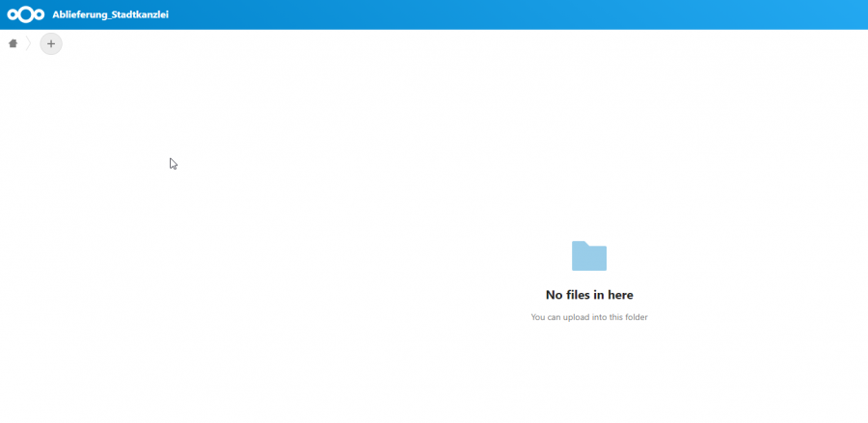
Task: Click the empty folder icon in the center
Action: pyautogui.click(x=589, y=256)
